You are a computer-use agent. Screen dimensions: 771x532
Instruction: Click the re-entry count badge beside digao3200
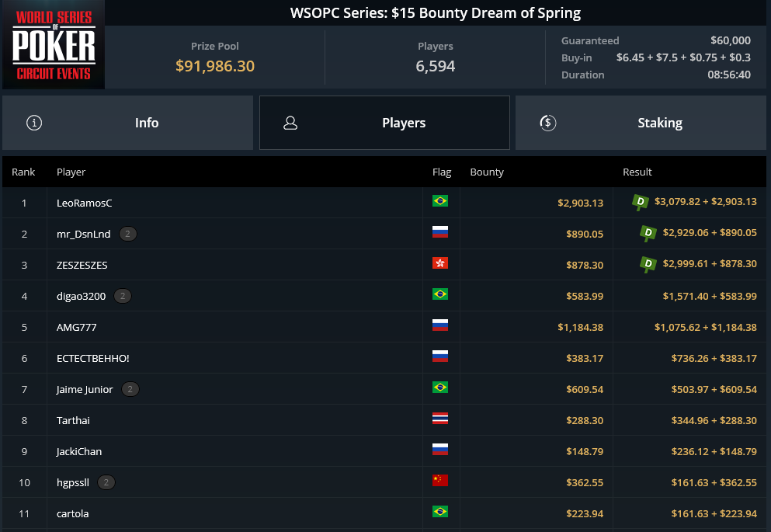coord(123,296)
